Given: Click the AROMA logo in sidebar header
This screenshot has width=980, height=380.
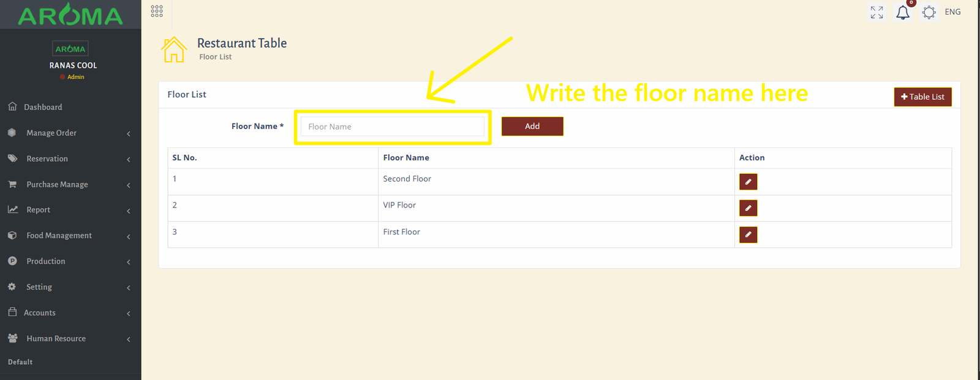Looking at the screenshot, I should [70, 15].
